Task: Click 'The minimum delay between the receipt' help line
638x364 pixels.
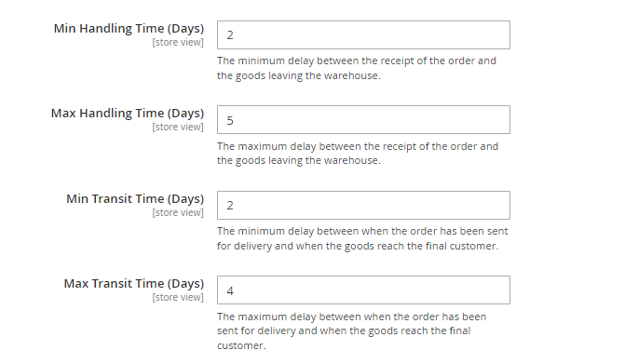Action: click(x=357, y=61)
